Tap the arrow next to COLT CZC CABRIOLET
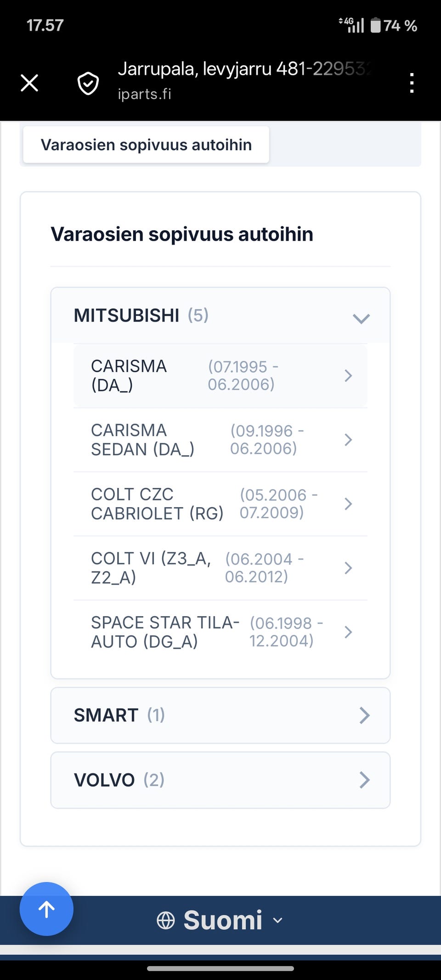Viewport: 441px width, 980px height. click(348, 504)
